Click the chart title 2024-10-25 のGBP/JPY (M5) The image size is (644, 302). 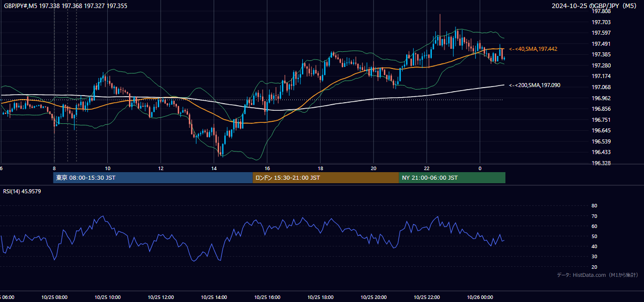click(595, 6)
